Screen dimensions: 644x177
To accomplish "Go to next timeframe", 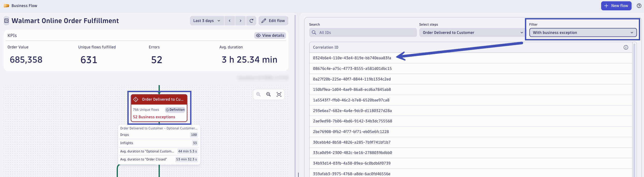I will point(240,21).
